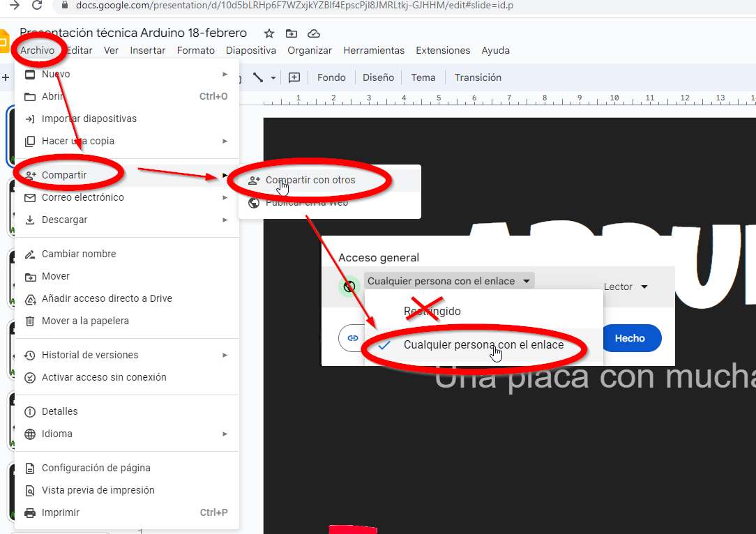Open the Archivo menu

tap(37, 50)
